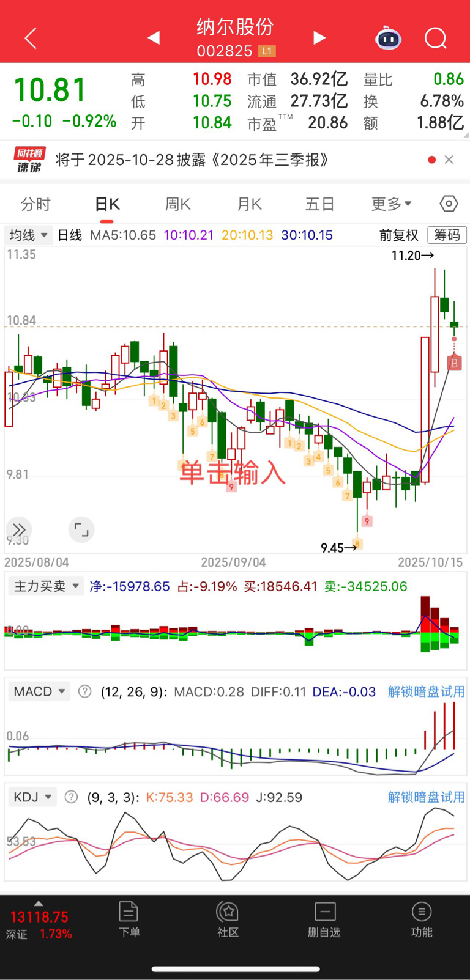The height and width of the screenshot is (980, 470).
Task: Tap the 深证 13118.75 index value
Action: tap(39, 917)
